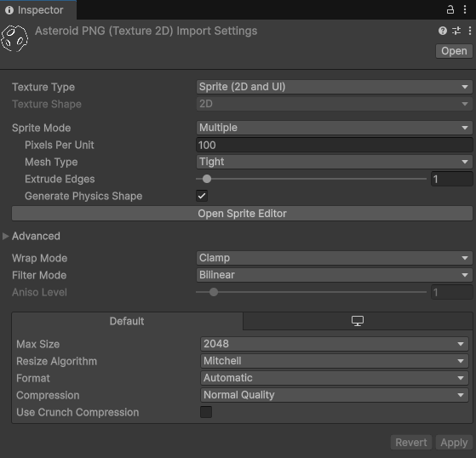Open the Sprite Mode dropdown

click(335, 128)
